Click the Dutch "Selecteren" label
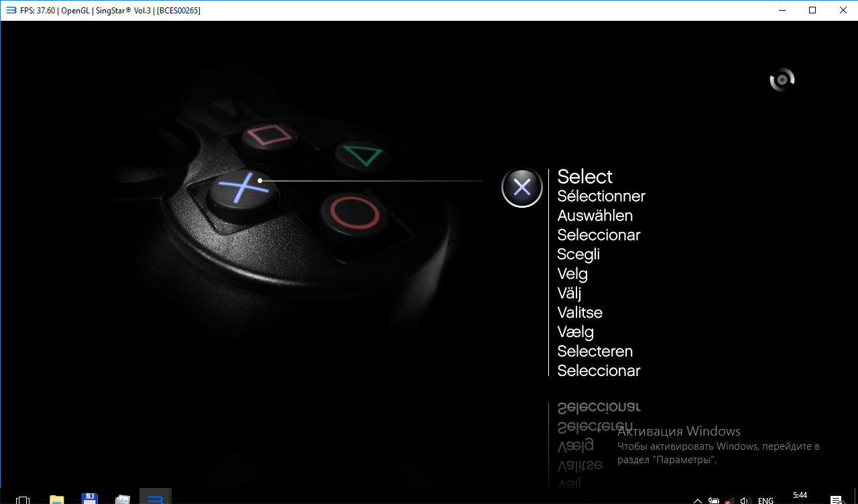 tap(595, 351)
